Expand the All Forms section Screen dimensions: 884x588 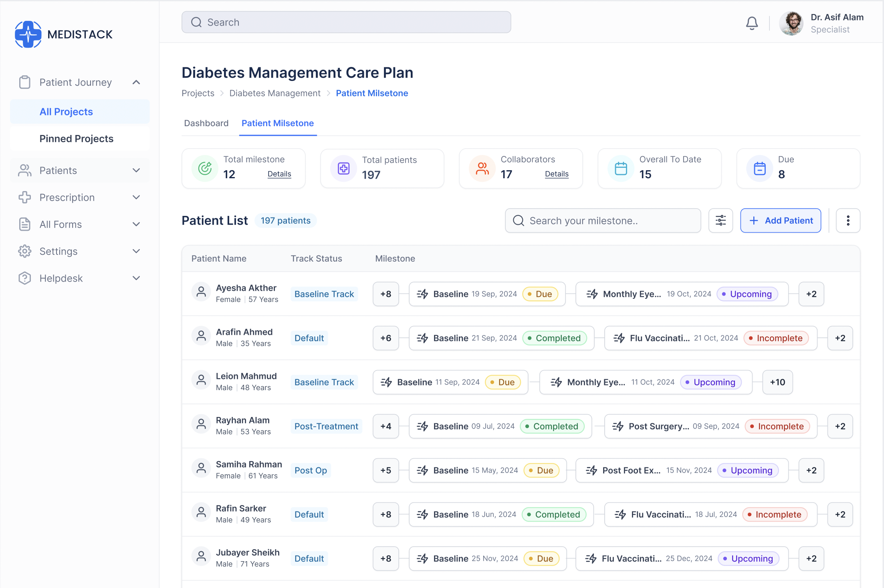[x=136, y=224]
